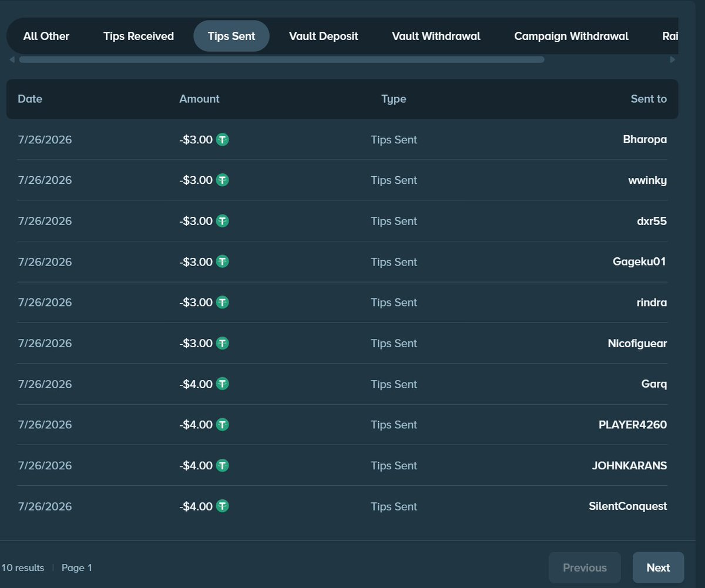
Task: Select the recipient name PLAYER4260
Action: [x=633, y=425]
